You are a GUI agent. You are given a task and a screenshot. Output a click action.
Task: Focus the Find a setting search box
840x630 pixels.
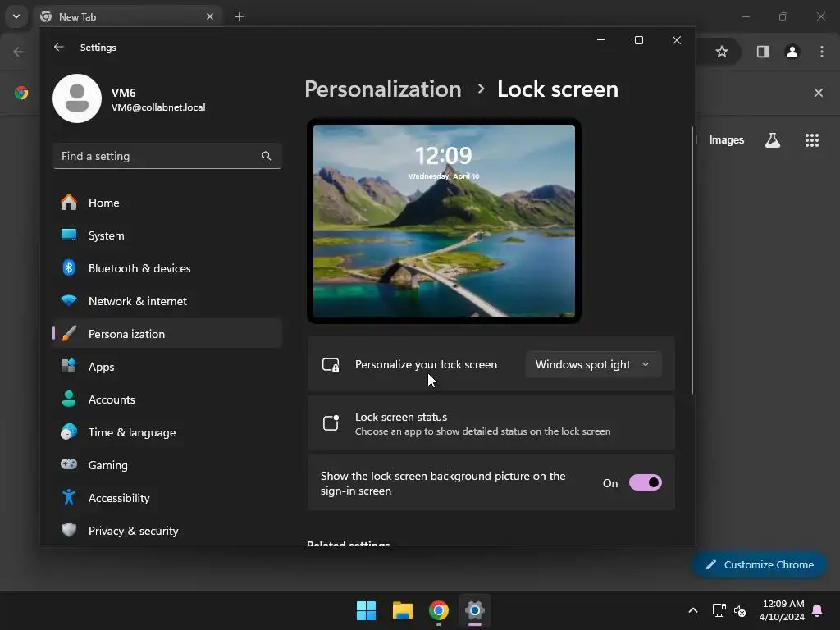click(167, 156)
